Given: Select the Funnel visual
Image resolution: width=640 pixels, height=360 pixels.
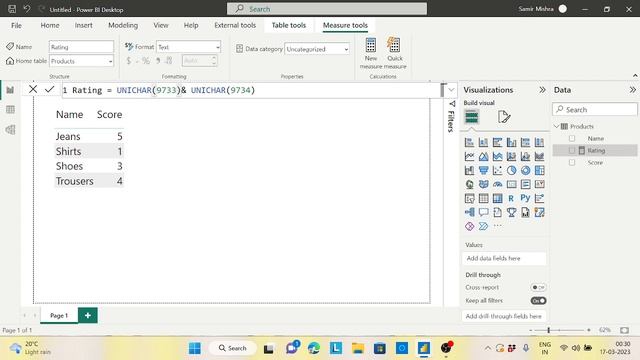Looking at the screenshot, I should (483, 170).
